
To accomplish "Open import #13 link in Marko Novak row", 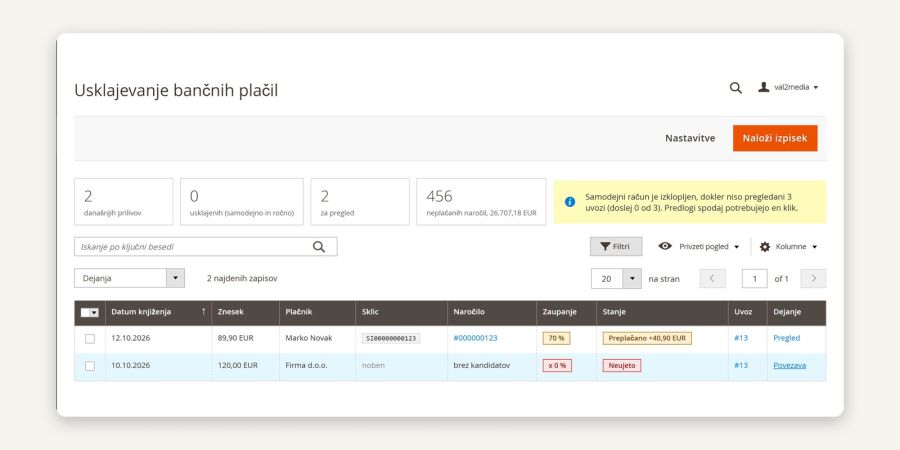I will pos(741,338).
